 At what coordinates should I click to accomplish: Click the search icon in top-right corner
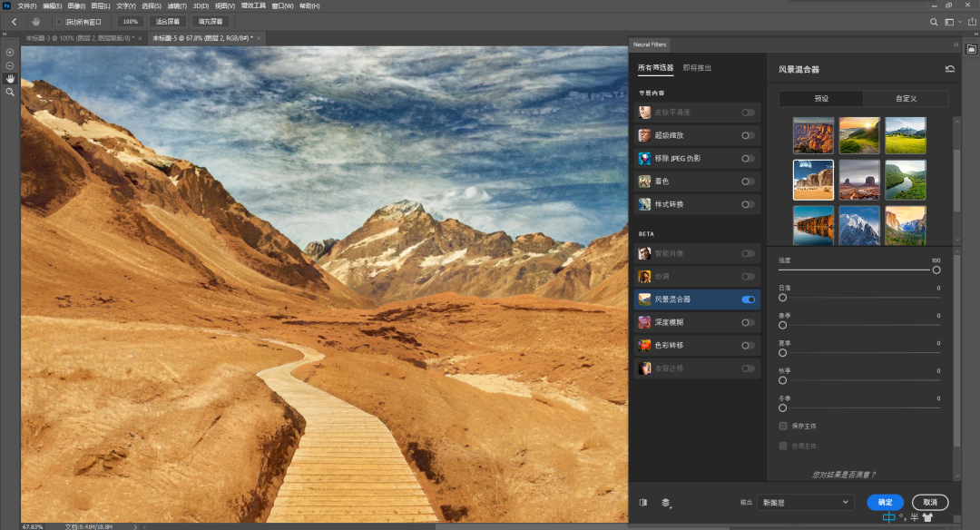coord(934,21)
